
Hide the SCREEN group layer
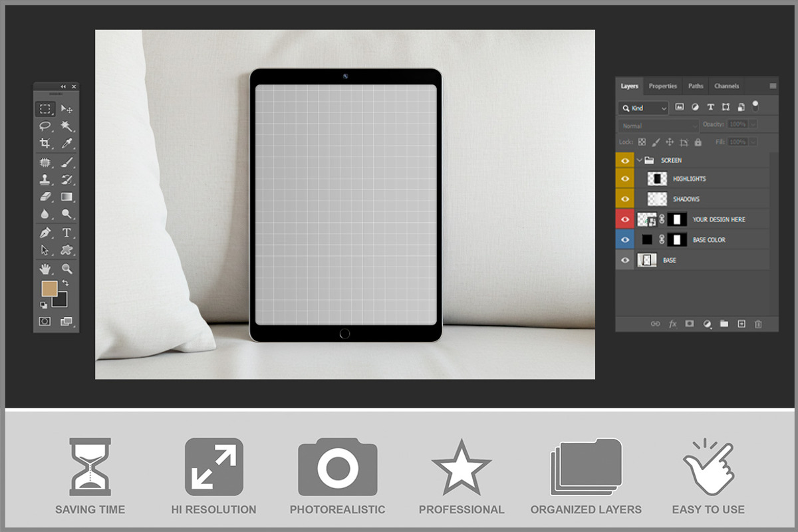624,160
